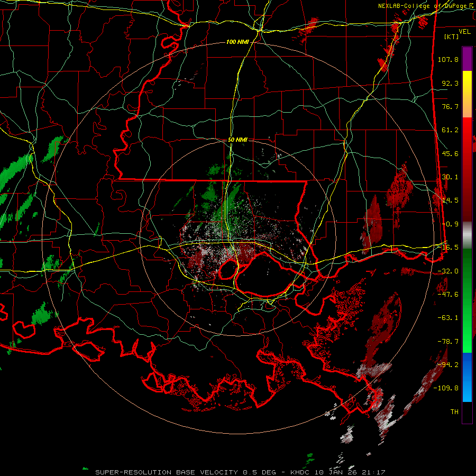This screenshot has width=476, height=476.
Task: Select the -16.5 value on the velocity scale
Action: [448, 248]
